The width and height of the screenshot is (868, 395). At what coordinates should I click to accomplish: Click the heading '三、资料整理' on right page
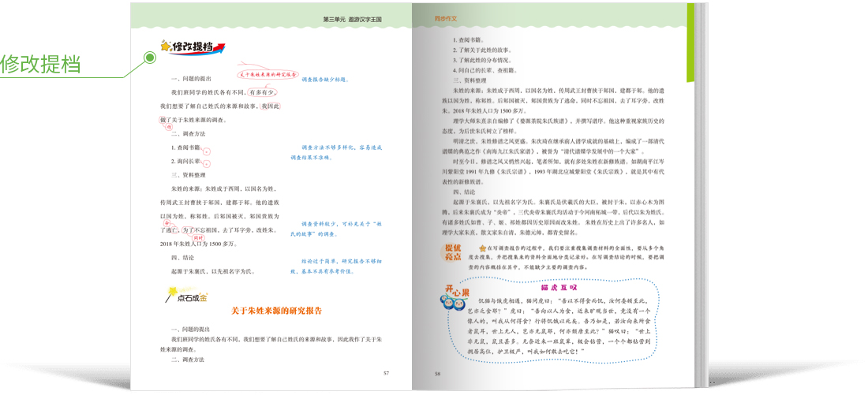tap(469, 80)
